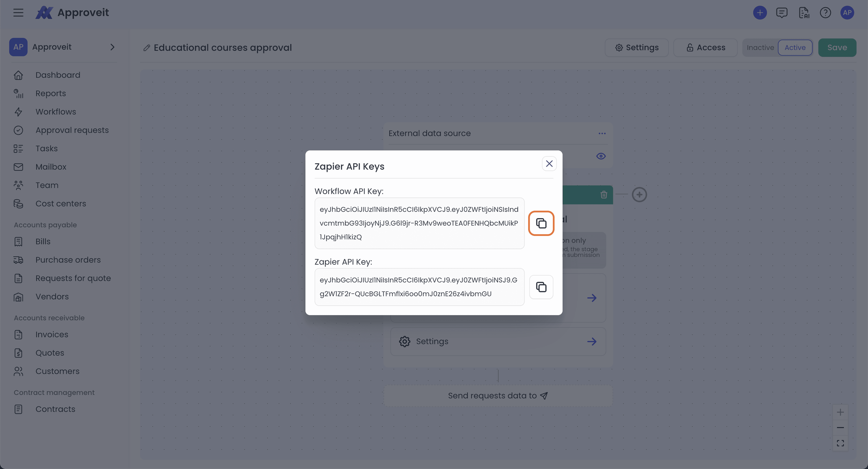
Task: Open Cost centers
Action: coord(61,204)
